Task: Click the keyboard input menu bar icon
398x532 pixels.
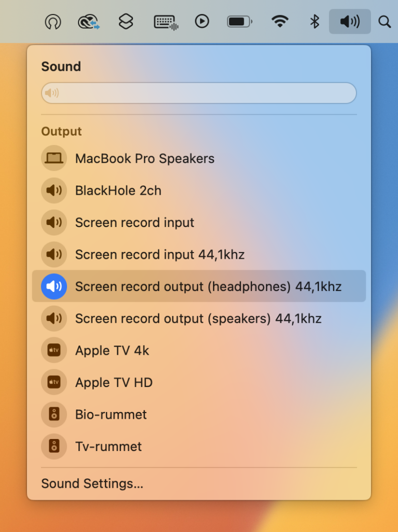Action: pos(166,21)
